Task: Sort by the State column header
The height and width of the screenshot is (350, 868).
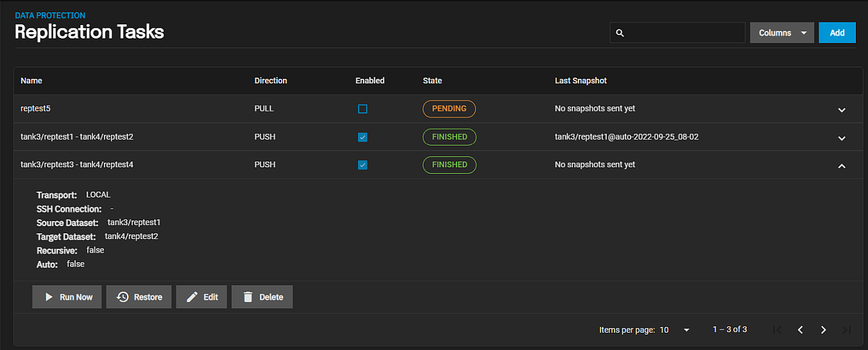Action: coord(432,81)
